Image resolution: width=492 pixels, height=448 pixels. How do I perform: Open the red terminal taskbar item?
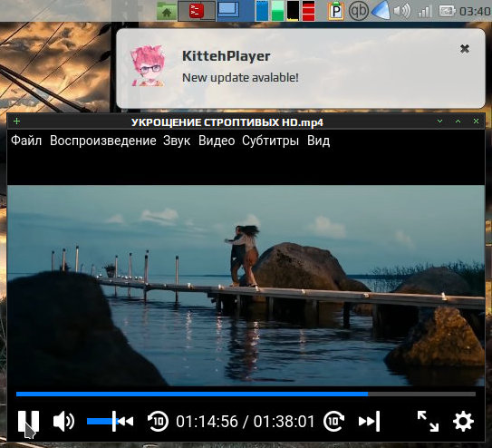click(x=197, y=11)
